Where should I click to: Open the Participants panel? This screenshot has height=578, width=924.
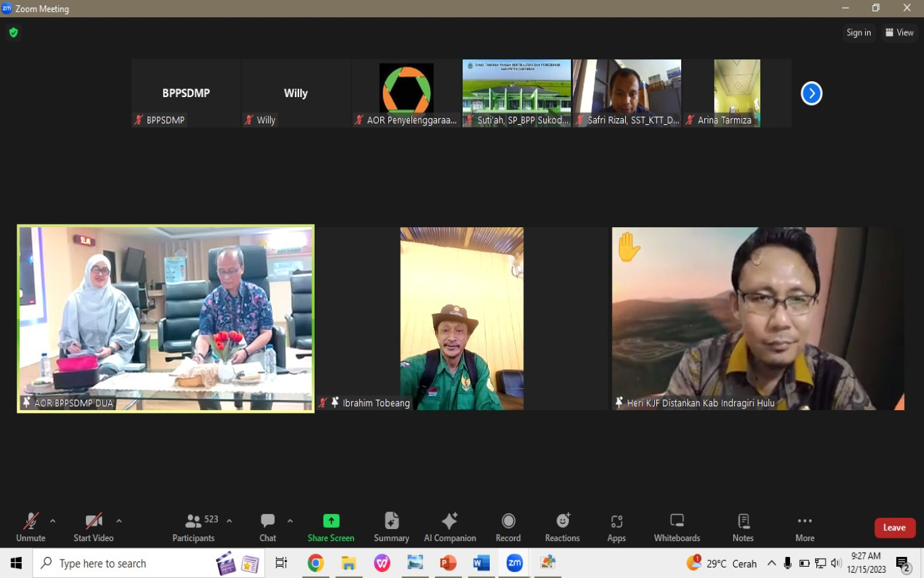click(193, 527)
